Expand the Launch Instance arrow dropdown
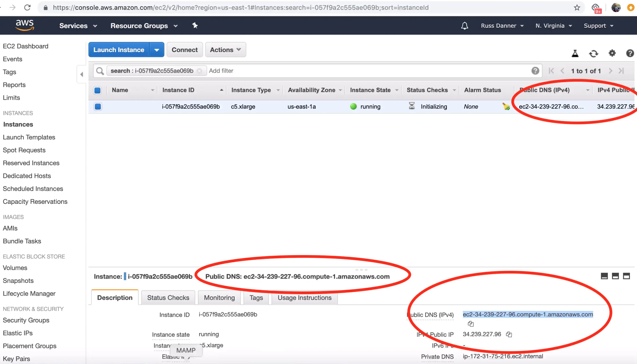Screen dimensions: 637x364 157,50
